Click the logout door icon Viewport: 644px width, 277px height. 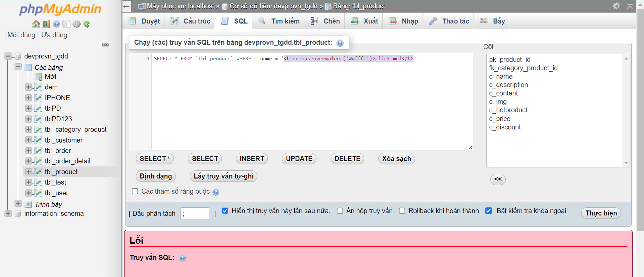tap(46, 24)
